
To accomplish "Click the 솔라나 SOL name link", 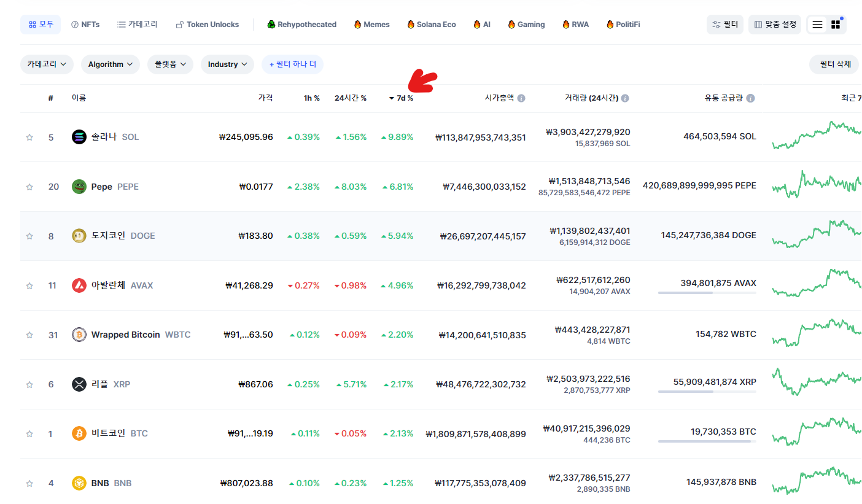I will (115, 137).
